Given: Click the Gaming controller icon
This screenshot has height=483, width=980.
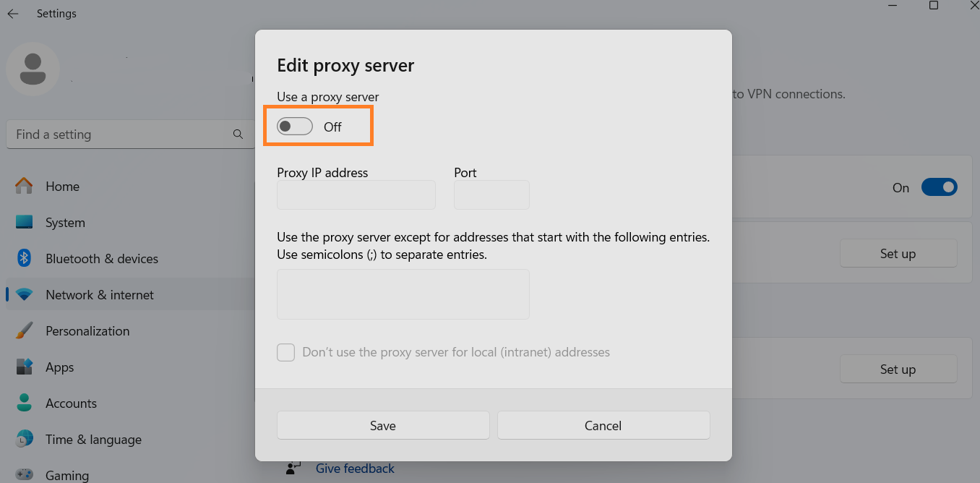Looking at the screenshot, I should click(x=25, y=475).
